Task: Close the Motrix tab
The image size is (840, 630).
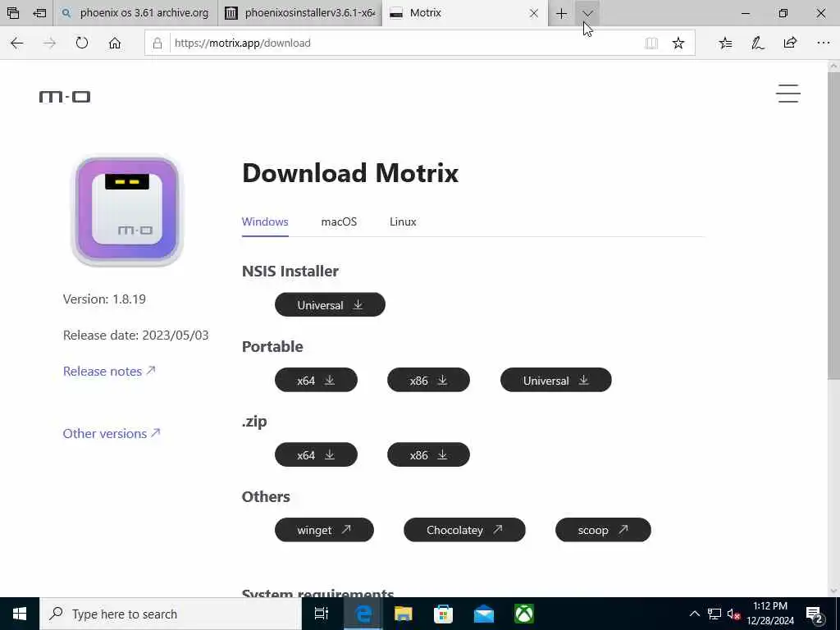Action: tap(533, 13)
